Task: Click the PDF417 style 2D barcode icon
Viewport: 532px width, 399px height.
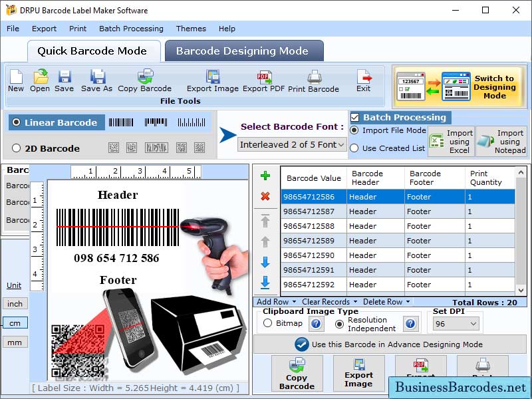Action: click(156, 148)
